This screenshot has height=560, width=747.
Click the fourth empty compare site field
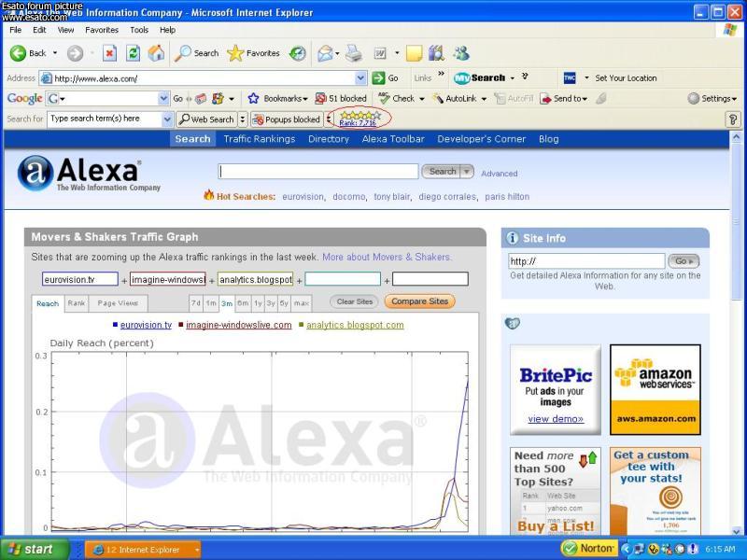click(343, 279)
